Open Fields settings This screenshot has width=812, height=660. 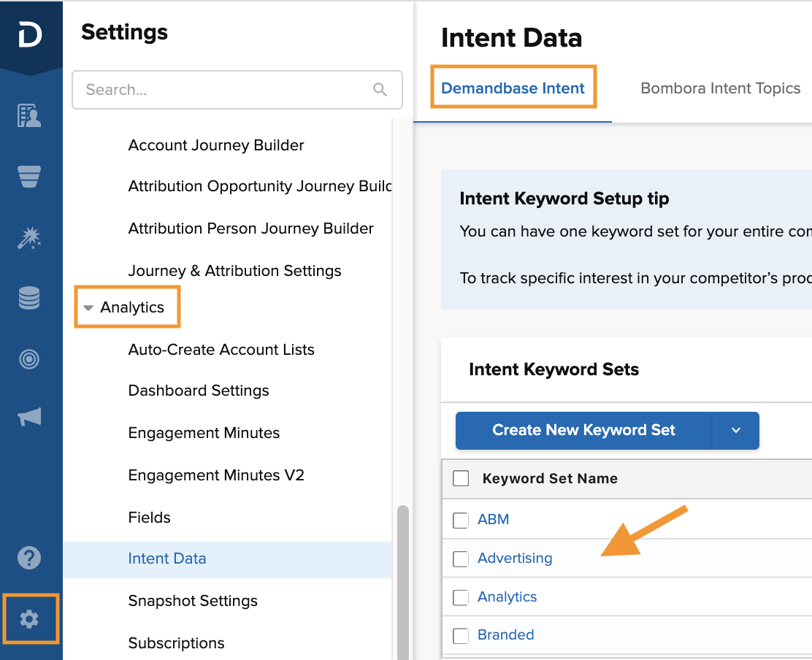pos(149,518)
